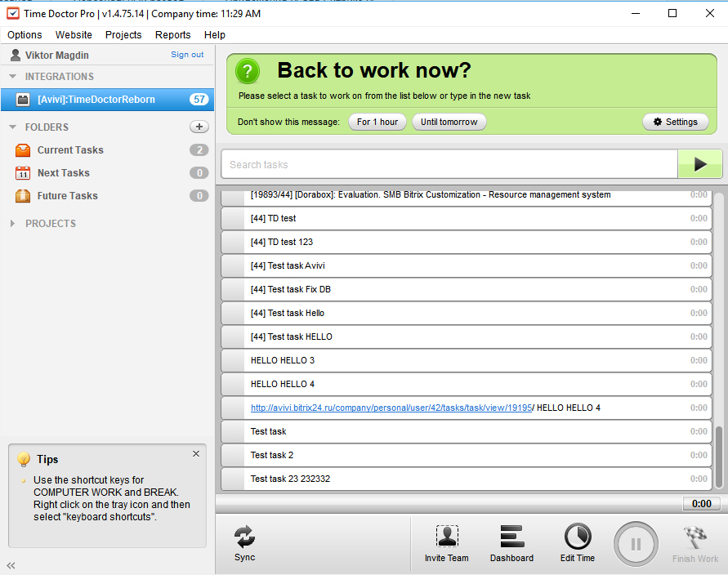Click 0:00 time for Test task 2
This screenshot has height=575, width=728.
point(699,455)
